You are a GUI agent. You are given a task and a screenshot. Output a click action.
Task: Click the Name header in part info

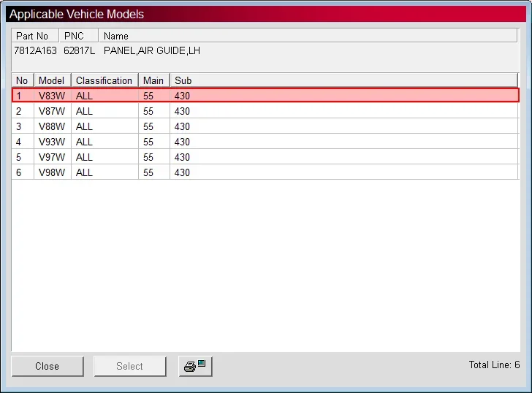pyautogui.click(x=308, y=36)
